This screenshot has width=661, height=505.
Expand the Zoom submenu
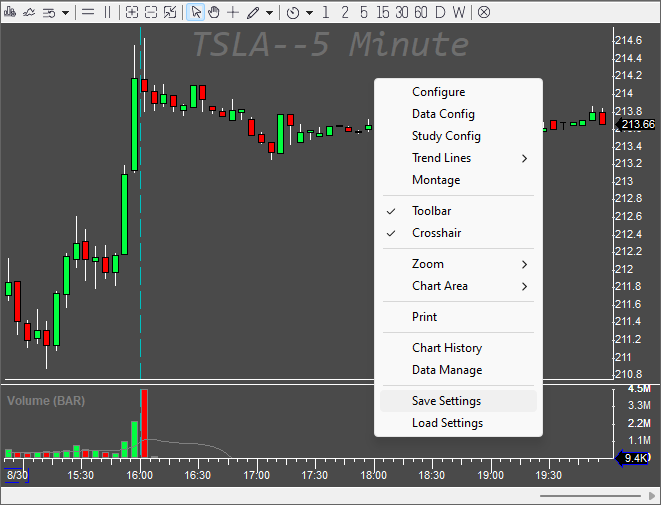click(458, 264)
